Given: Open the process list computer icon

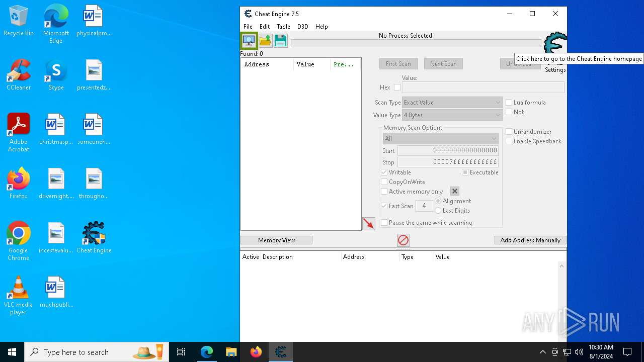Looking at the screenshot, I should 249,41.
